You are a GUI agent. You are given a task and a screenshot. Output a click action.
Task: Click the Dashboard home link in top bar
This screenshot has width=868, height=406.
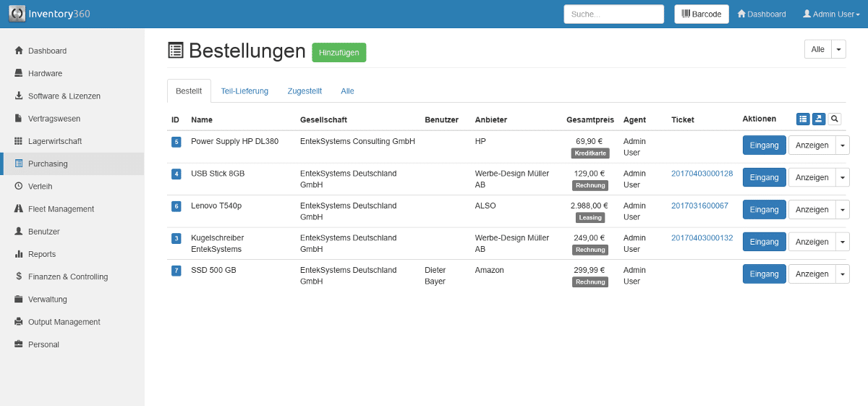point(762,14)
